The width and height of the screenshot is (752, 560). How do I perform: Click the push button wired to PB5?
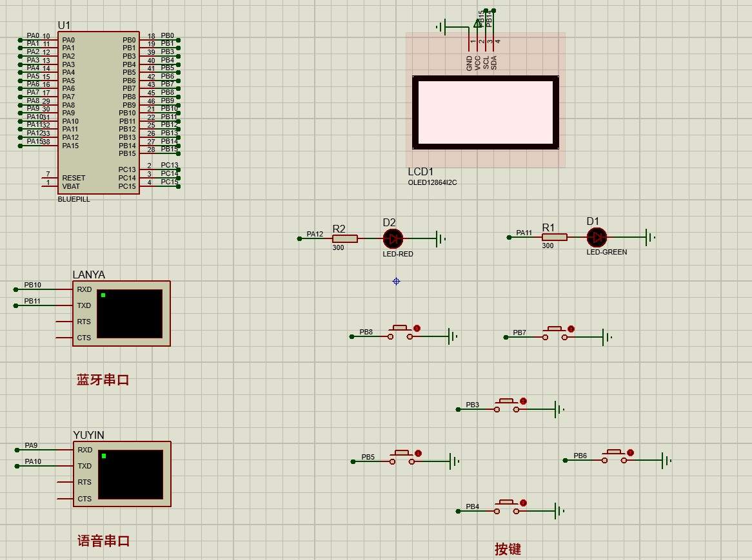(x=402, y=458)
